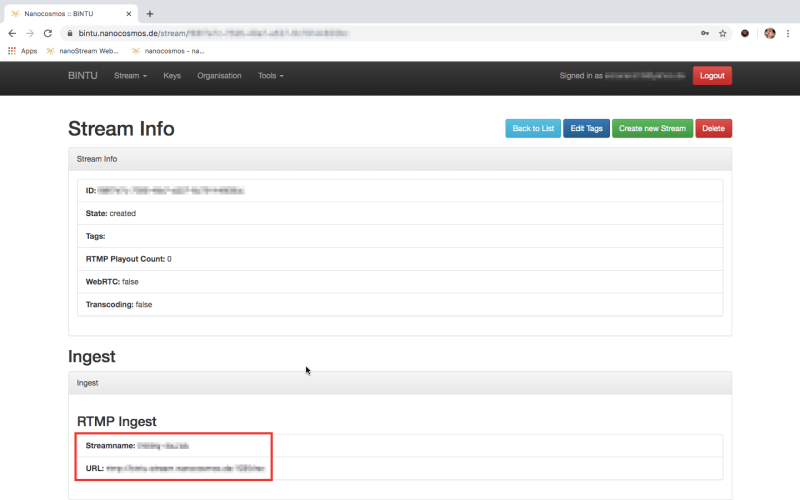
Task: Bookmark this page with the star icon
Action: (x=722, y=33)
